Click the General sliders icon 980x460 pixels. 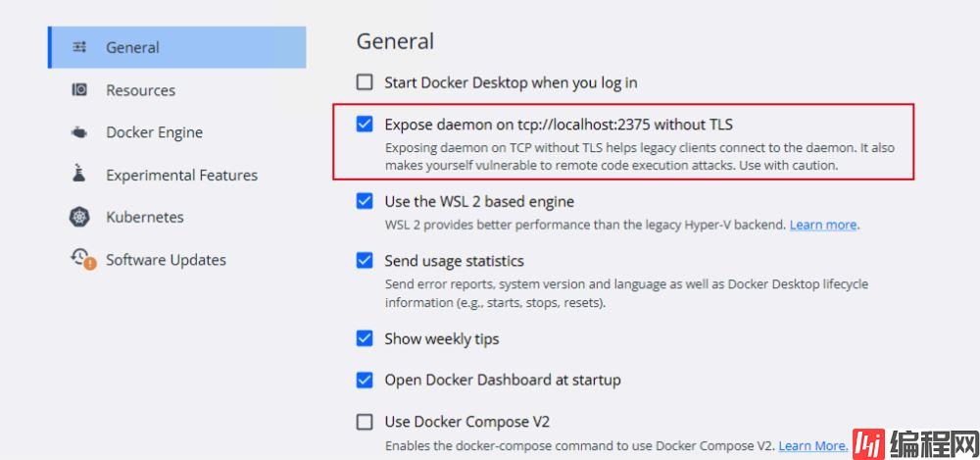80,47
